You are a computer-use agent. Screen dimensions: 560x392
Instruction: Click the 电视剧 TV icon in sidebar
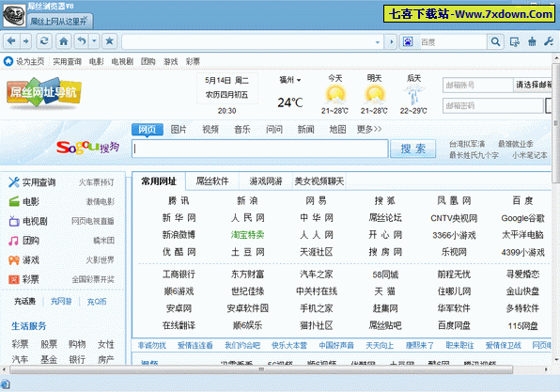pos(14,221)
